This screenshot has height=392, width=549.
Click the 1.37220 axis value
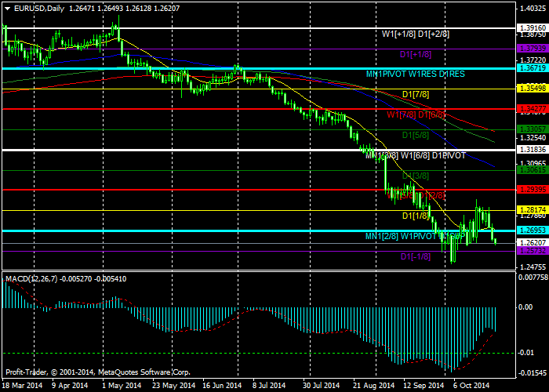pyautogui.click(x=533, y=60)
